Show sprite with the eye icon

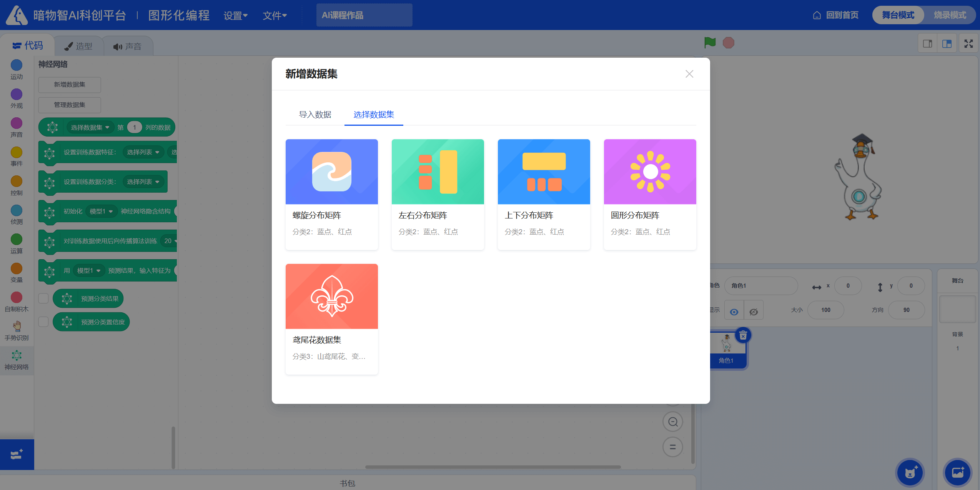click(x=734, y=312)
